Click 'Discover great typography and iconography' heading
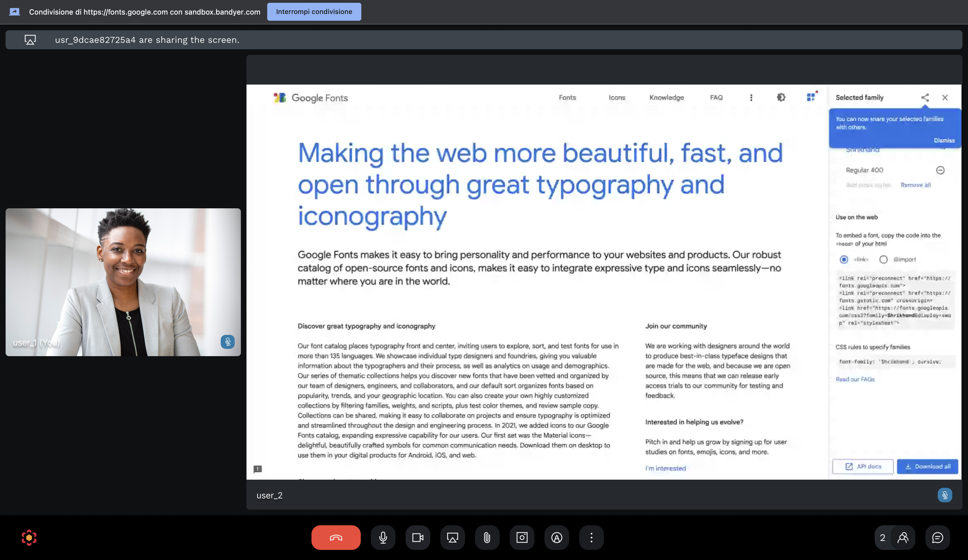Screen dimensions: 968x560 366,326
